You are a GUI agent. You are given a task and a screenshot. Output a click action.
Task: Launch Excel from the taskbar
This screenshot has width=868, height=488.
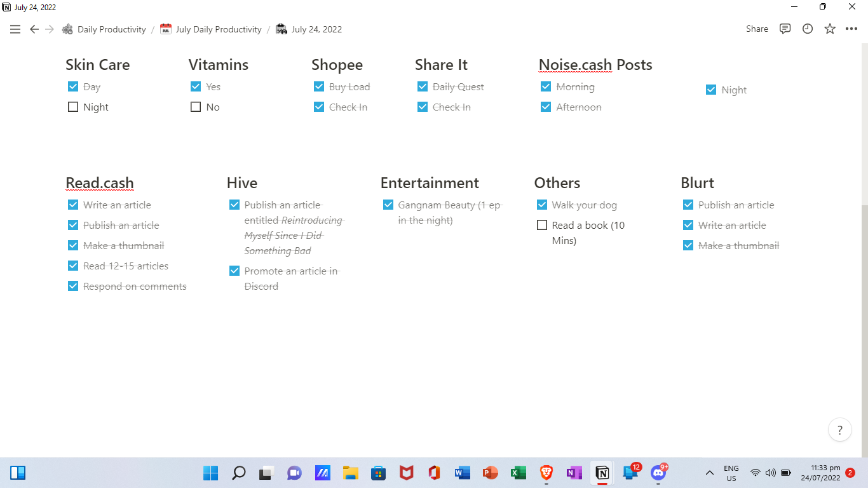click(518, 473)
